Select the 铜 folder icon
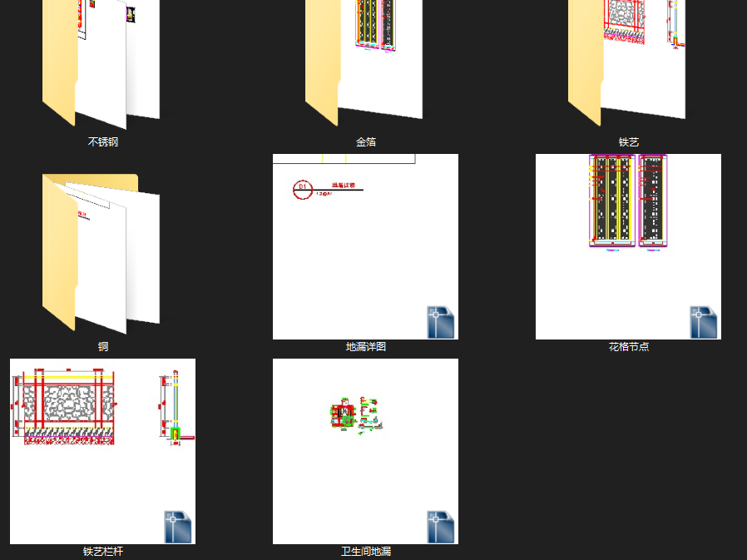Viewport: 747px width, 560px height. point(101,254)
